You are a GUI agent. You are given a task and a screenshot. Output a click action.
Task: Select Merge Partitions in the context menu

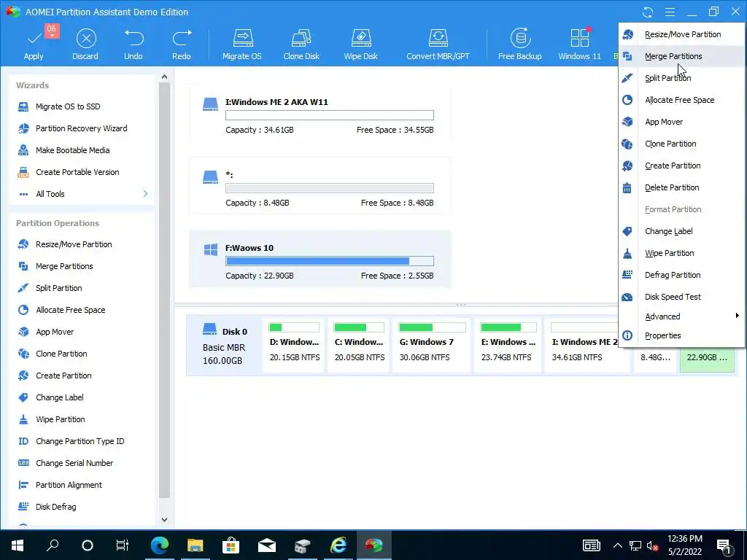coord(682,56)
